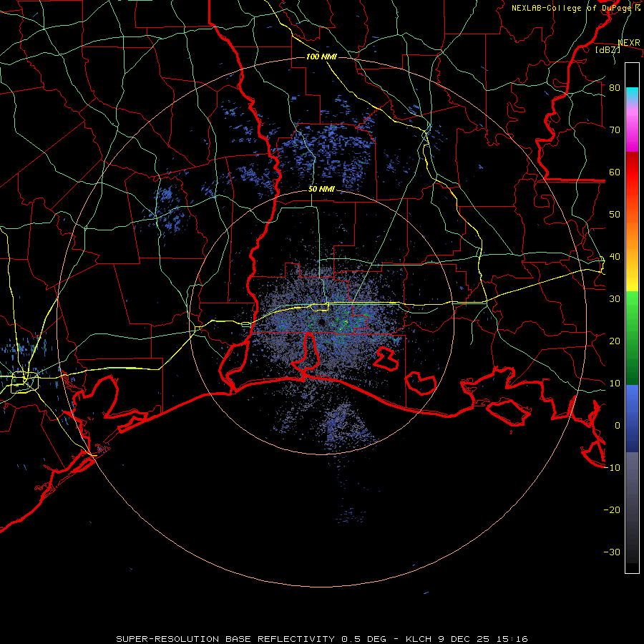Screen dimensions: 644x644
Task: Click the 60 value on the dBZ scale
Action: (615, 172)
